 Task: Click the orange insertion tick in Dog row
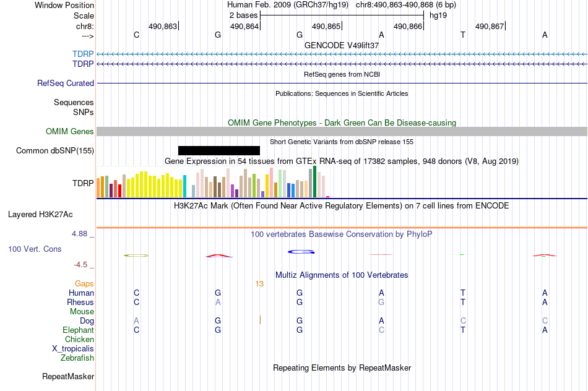coord(260,320)
